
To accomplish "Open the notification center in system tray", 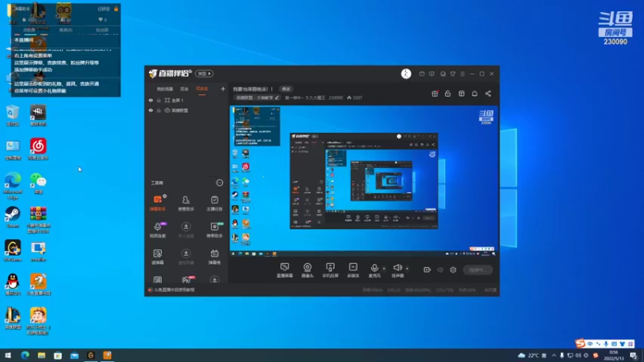I will click(634, 356).
